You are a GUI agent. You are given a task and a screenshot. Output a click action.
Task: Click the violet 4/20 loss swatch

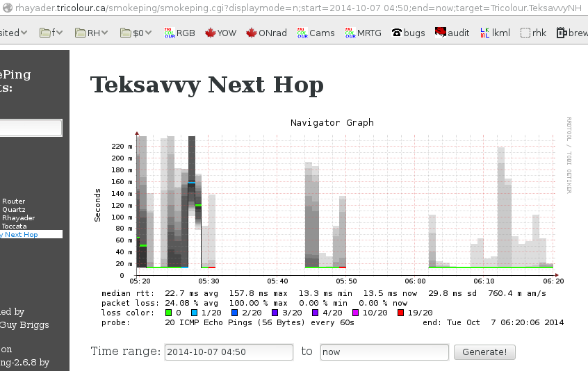tap(316, 313)
